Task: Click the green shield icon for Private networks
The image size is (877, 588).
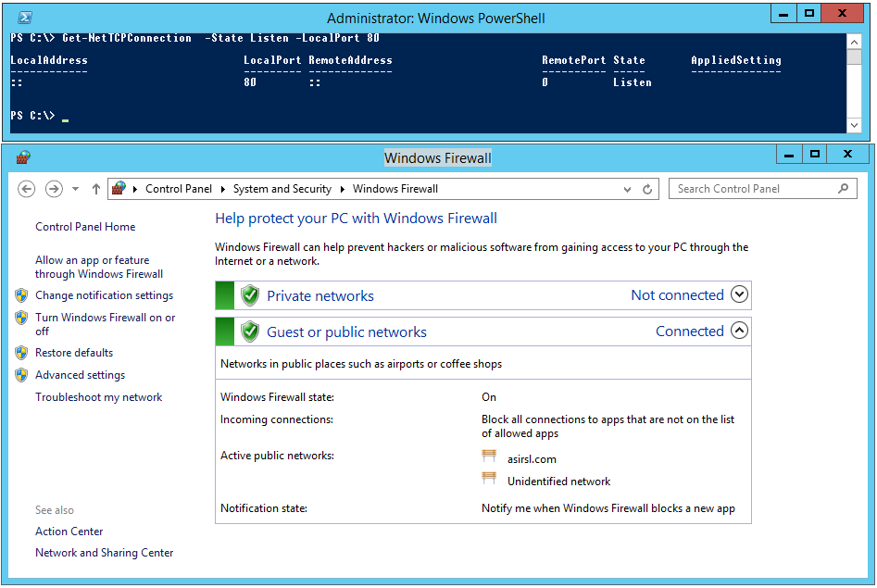Action: 250,295
